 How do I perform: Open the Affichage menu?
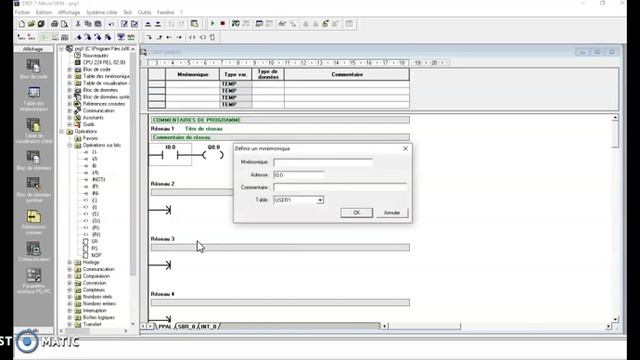click(69, 12)
